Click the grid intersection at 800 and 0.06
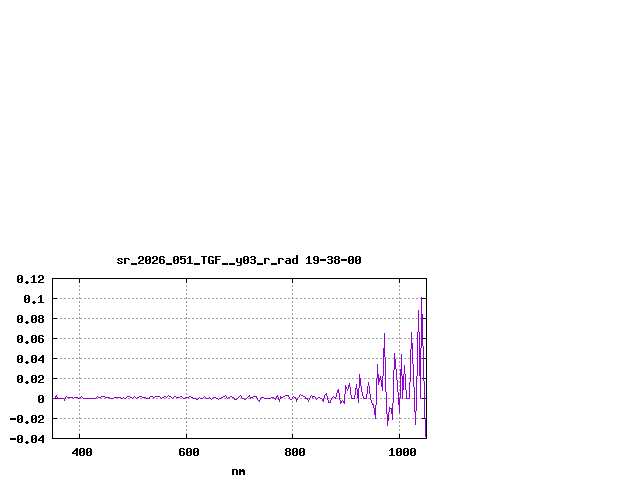This screenshot has width=640, height=480. [x=293, y=339]
